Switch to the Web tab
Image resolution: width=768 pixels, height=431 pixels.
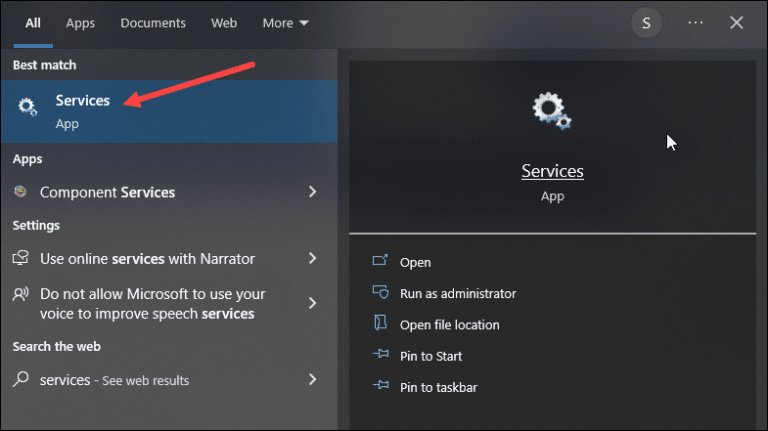point(224,23)
